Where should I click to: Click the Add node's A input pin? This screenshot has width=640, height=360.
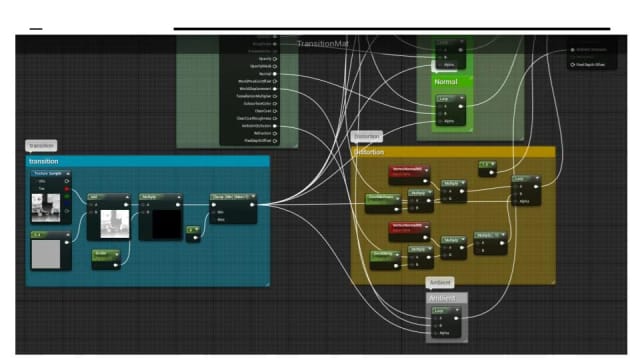91,204
